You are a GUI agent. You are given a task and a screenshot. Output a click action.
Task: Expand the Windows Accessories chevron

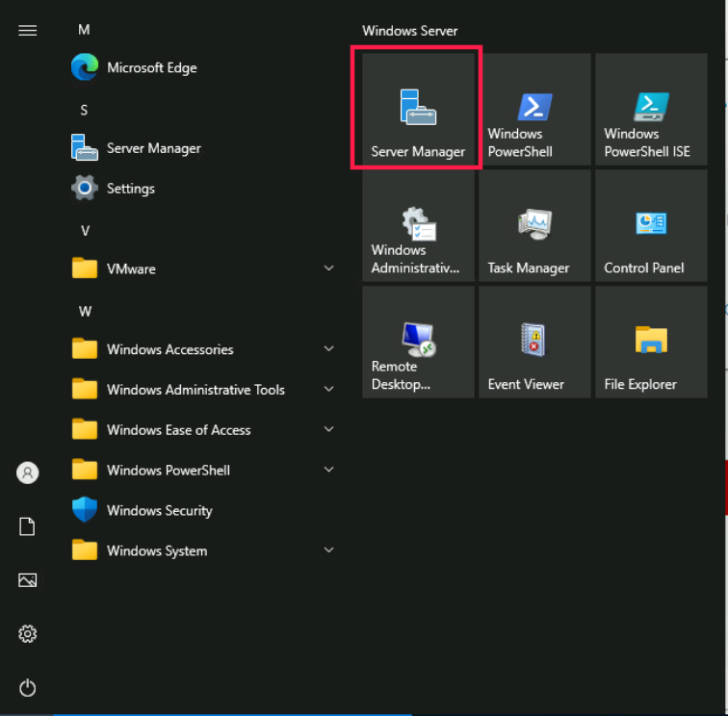pyautogui.click(x=328, y=348)
